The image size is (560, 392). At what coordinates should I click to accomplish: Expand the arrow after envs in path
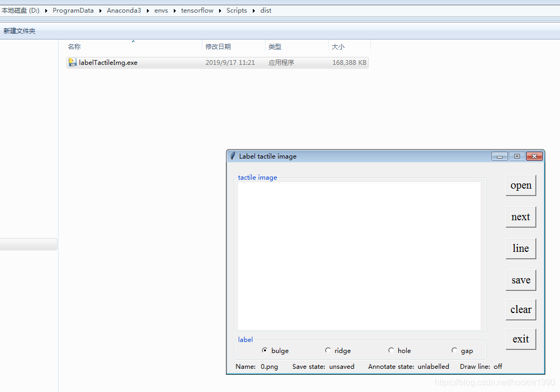pos(175,11)
